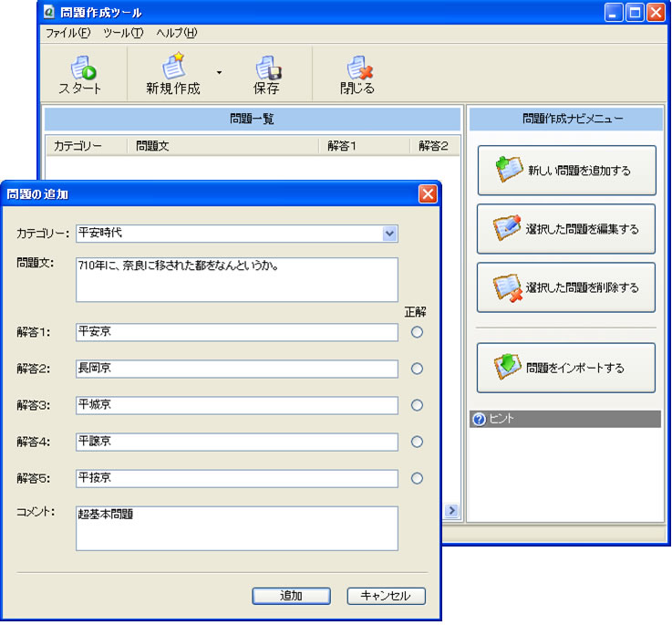Mark 解答2 長岡京 as correct
Screen dimensions: 672x625
click(x=417, y=369)
